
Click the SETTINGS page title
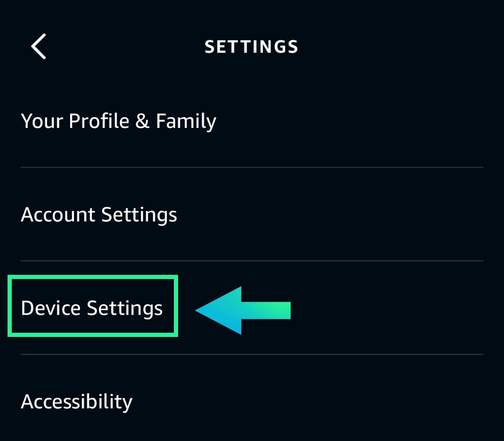(x=251, y=47)
